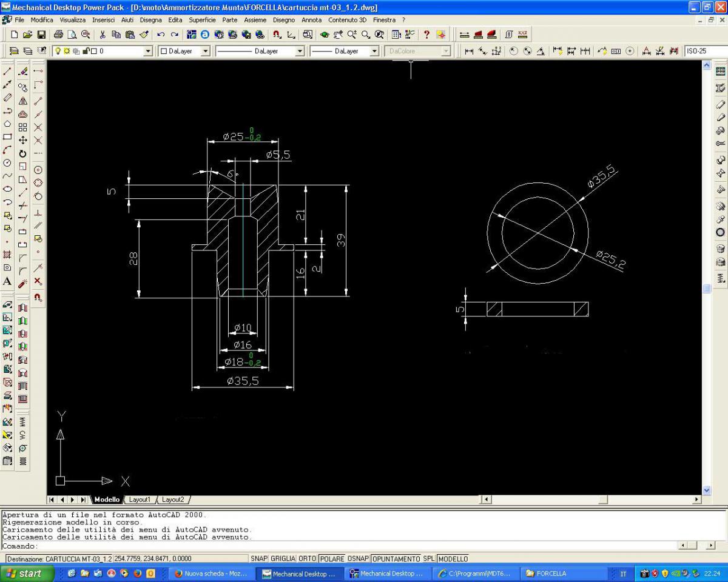The height and width of the screenshot is (582, 728).
Task: Toggle MODELLO model space button
Action: 453,558
